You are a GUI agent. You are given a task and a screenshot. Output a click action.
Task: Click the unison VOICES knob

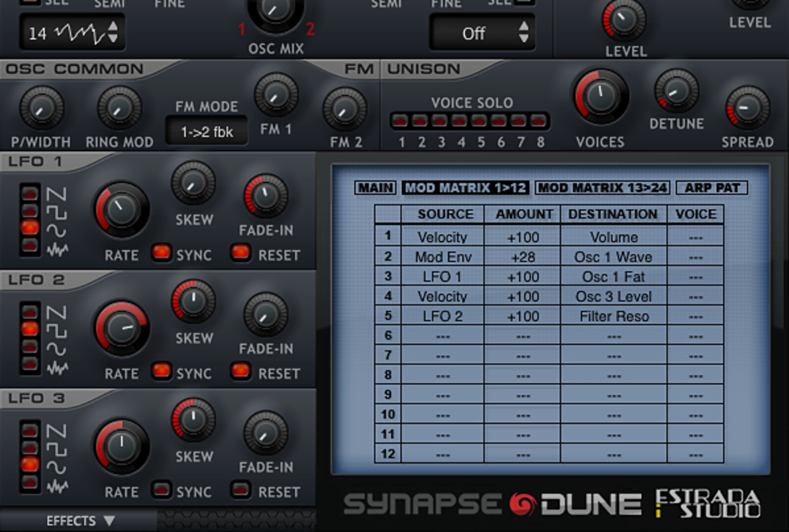point(600,96)
